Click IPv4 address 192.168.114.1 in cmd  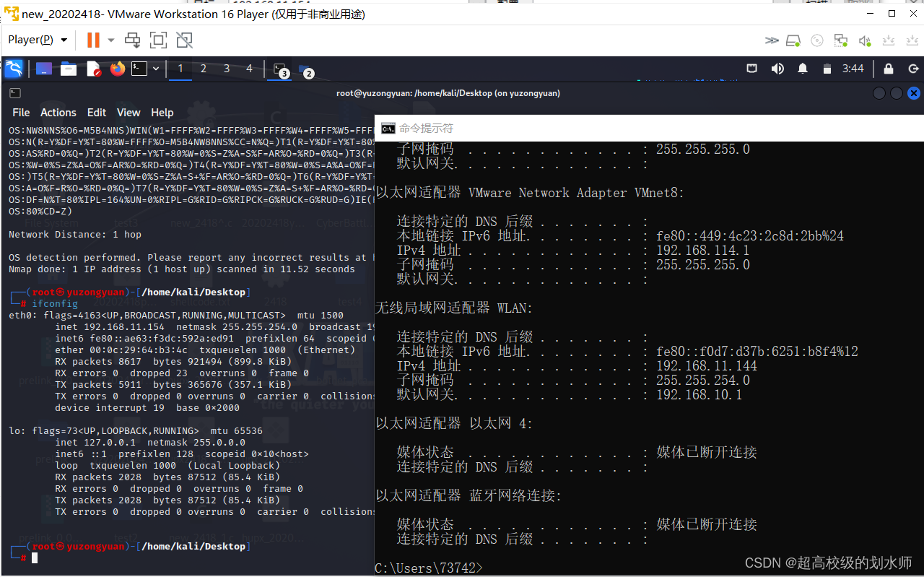click(x=703, y=251)
